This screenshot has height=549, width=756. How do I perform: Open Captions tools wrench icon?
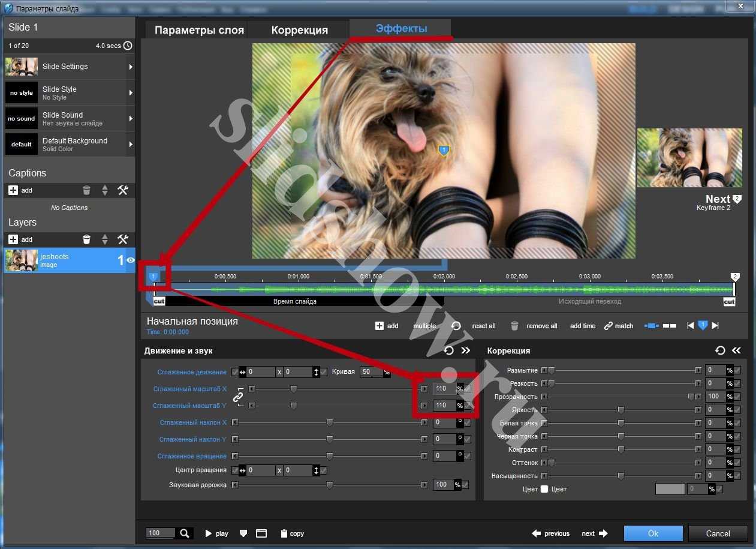tap(123, 190)
